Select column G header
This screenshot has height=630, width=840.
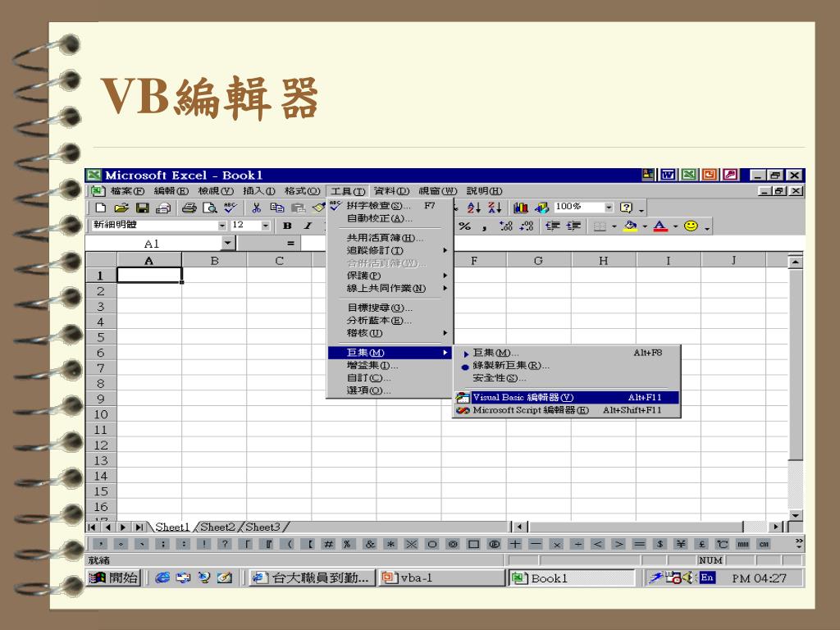538,260
